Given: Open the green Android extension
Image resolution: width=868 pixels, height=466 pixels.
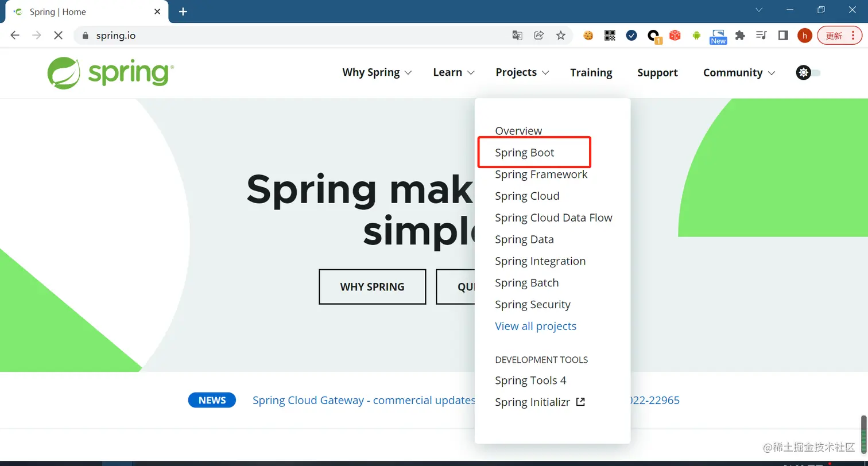Looking at the screenshot, I should tap(696, 36).
